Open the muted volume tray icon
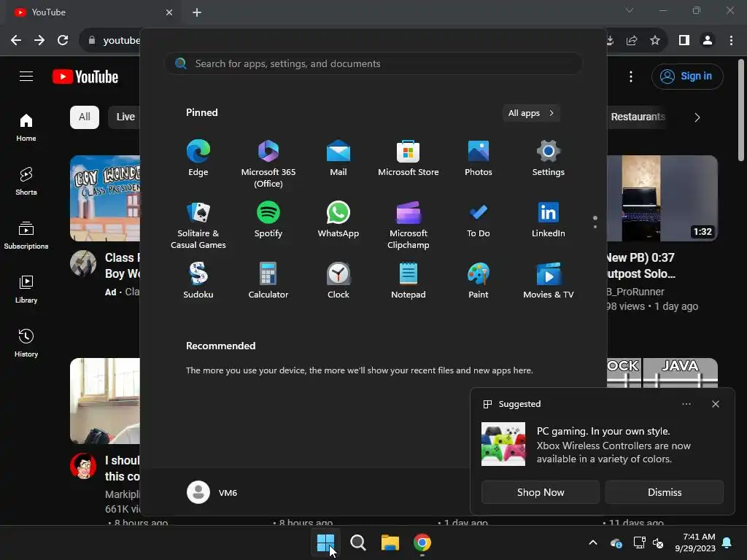Viewport: 747px width, 560px height. click(658, 542)
